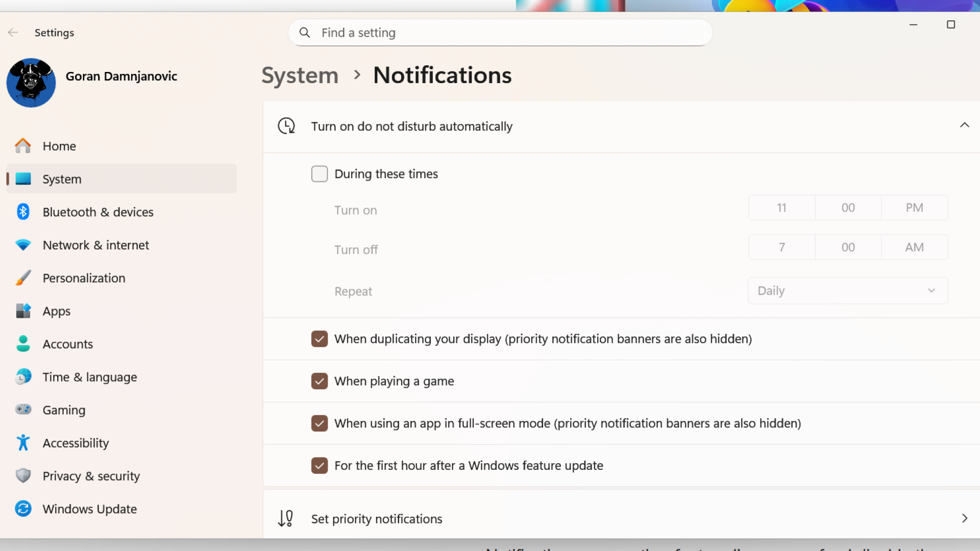Enable the During these times checkbox

320,174
